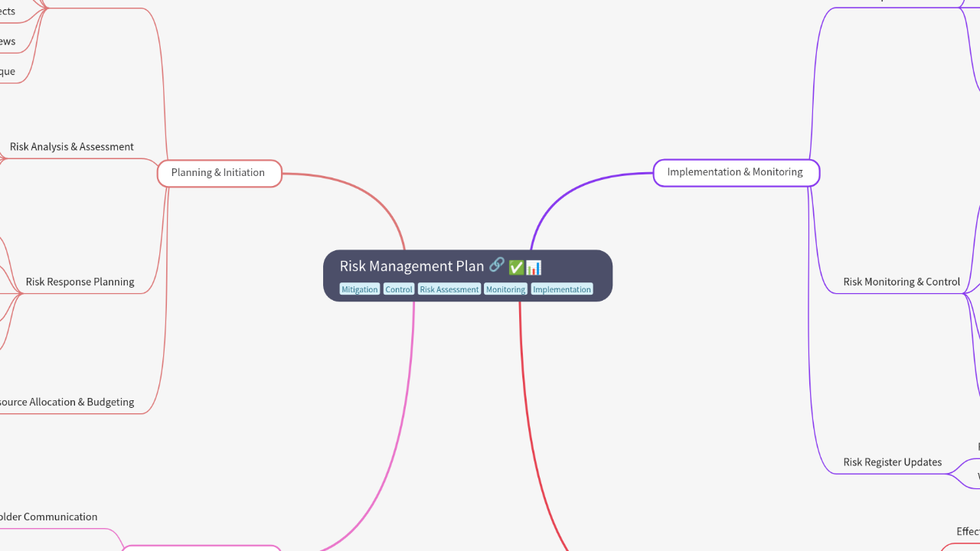The height and width of the screenshot is (551, 980).
Task: Click the link icon in the central node
Action: click(x=497, y=266)
